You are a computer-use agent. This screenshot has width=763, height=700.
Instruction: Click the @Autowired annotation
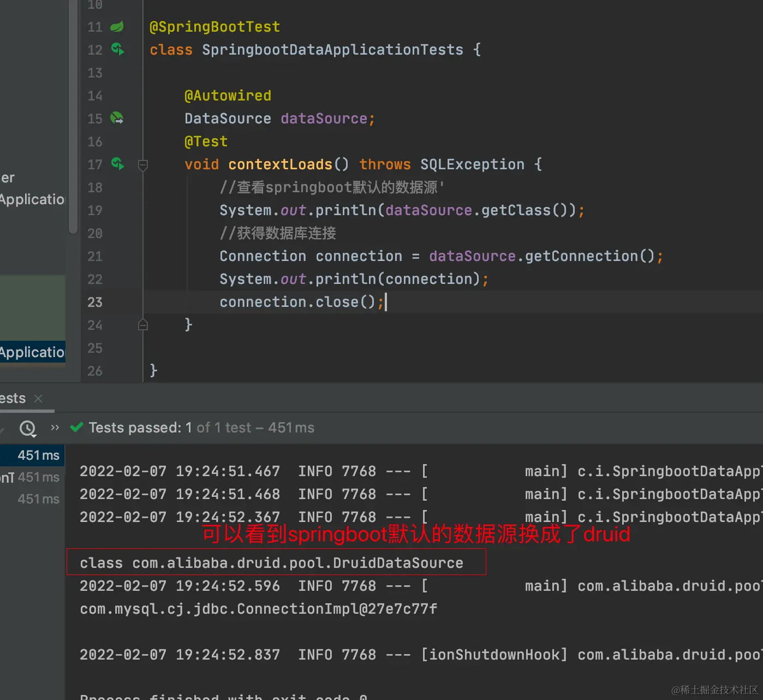tap(228, 96)
